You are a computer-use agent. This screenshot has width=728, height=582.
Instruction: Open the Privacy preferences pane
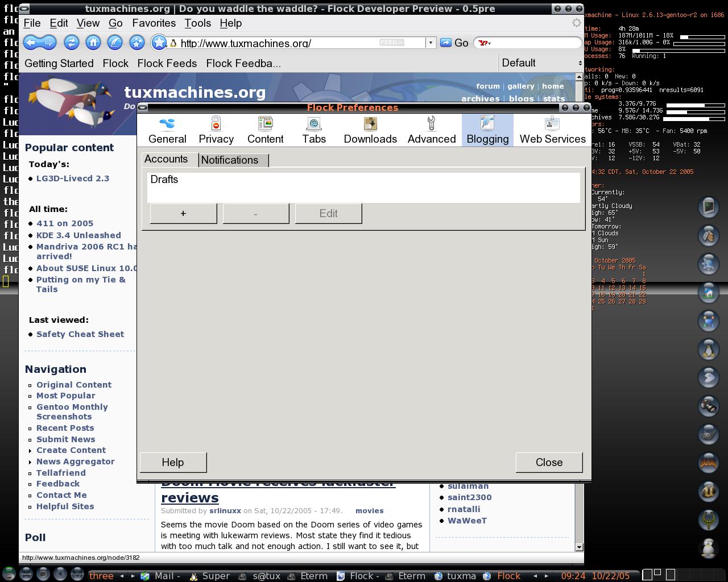[x=216, y=130]
